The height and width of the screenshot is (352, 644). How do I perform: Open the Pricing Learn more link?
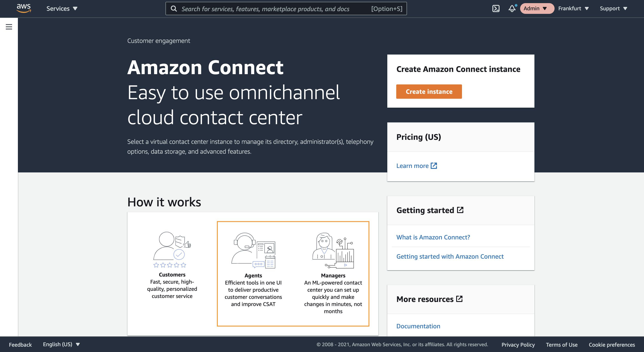point(417,166)
